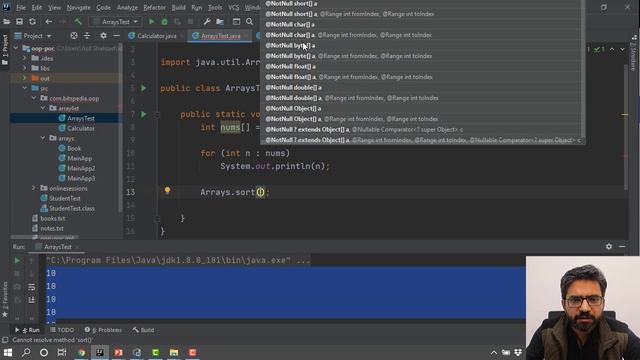Click the Synchronize/reload toolbar icon
Screen dimensions: 640x360
32,22
